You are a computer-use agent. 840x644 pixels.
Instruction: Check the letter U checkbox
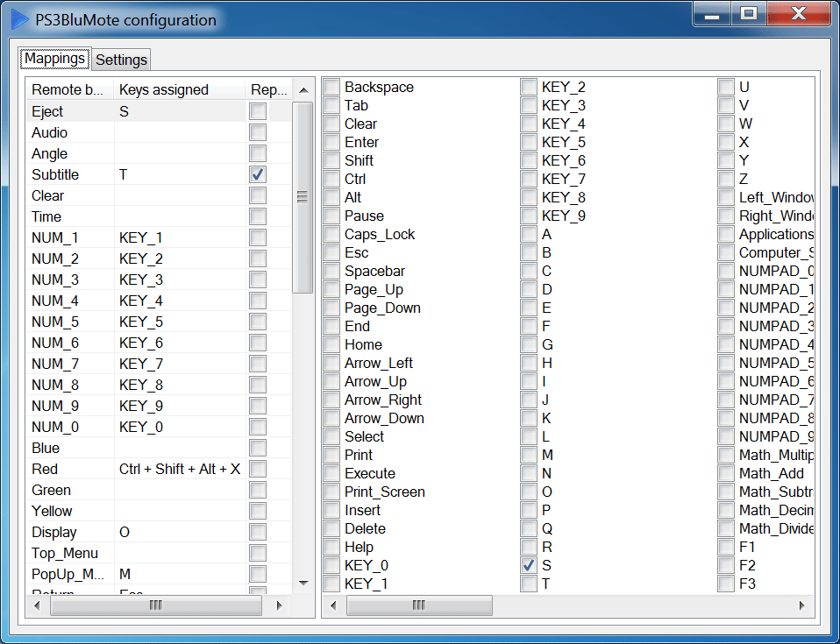click(x=726, y=87)
